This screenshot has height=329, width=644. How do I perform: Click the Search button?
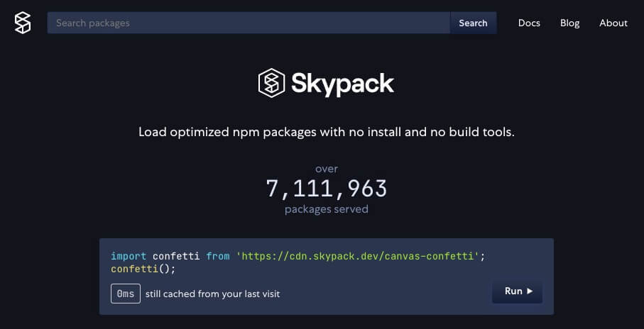[473, 23]
